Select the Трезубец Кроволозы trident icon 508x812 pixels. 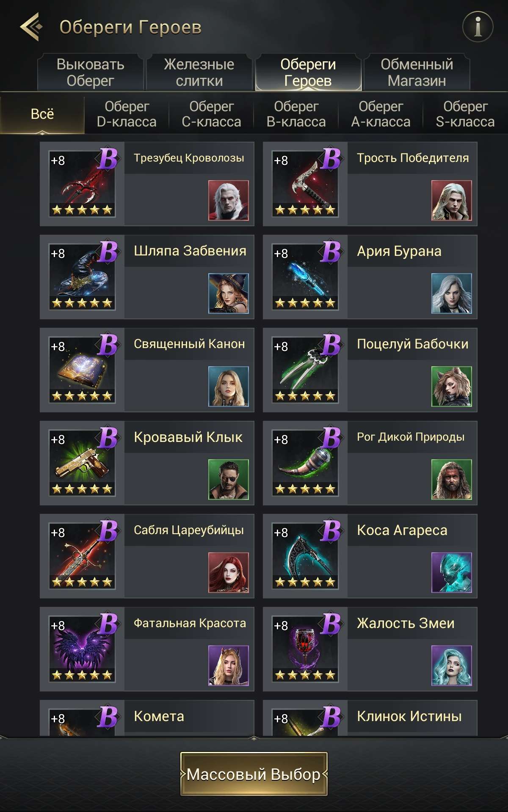pos(82,184)
